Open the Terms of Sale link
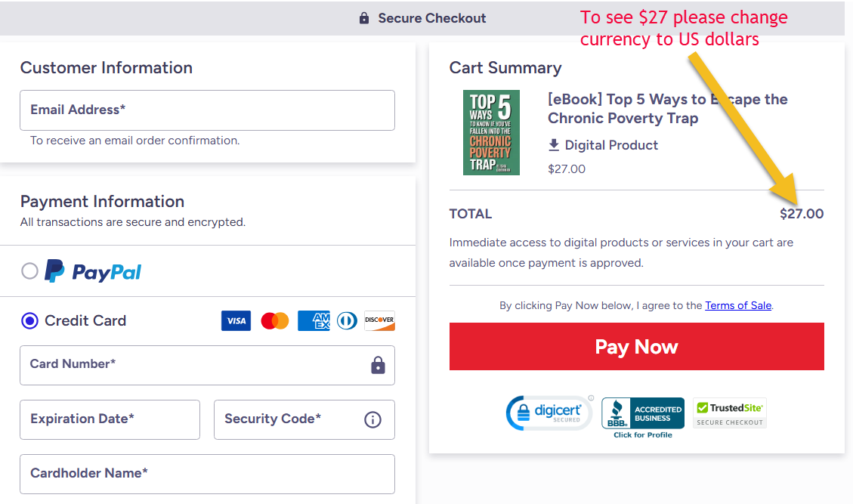This screenshot has width=853, height=504. [x=738, y=305]
